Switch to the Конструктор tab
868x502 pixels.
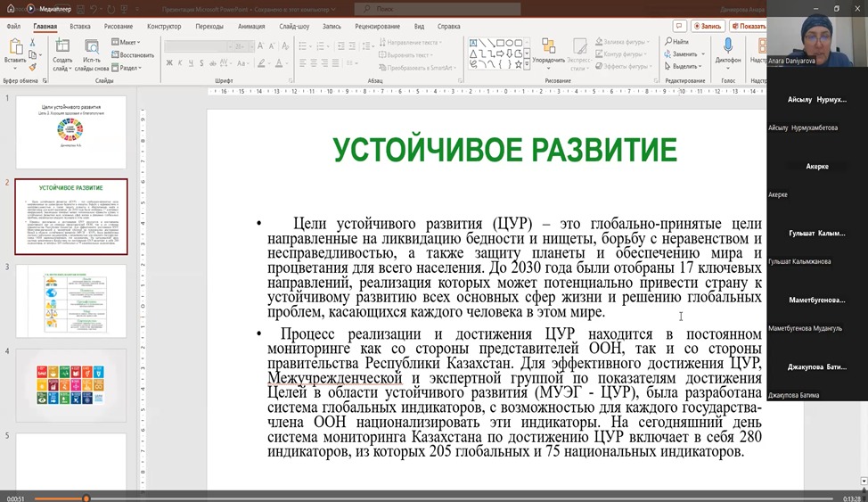click(164, 26)
